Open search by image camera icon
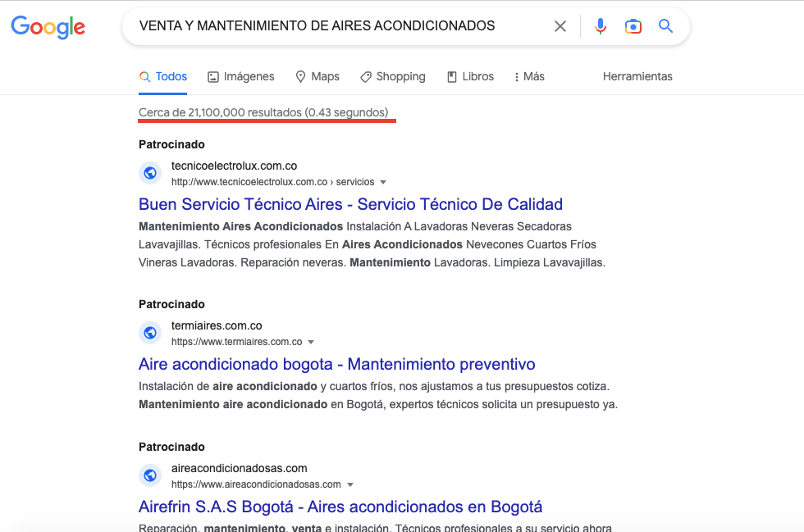The height and width of the screenshot is (532, 804). tap(633, 26)
